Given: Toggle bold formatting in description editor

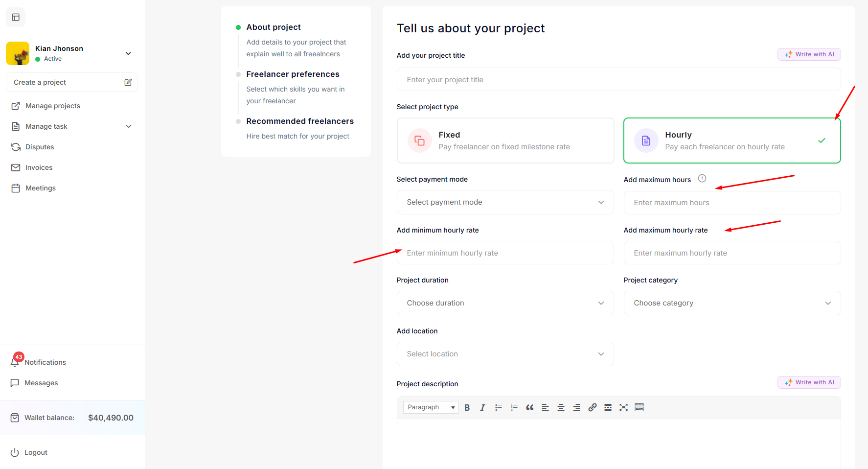Looking at the screenshot, I should [x=467, y=407].
